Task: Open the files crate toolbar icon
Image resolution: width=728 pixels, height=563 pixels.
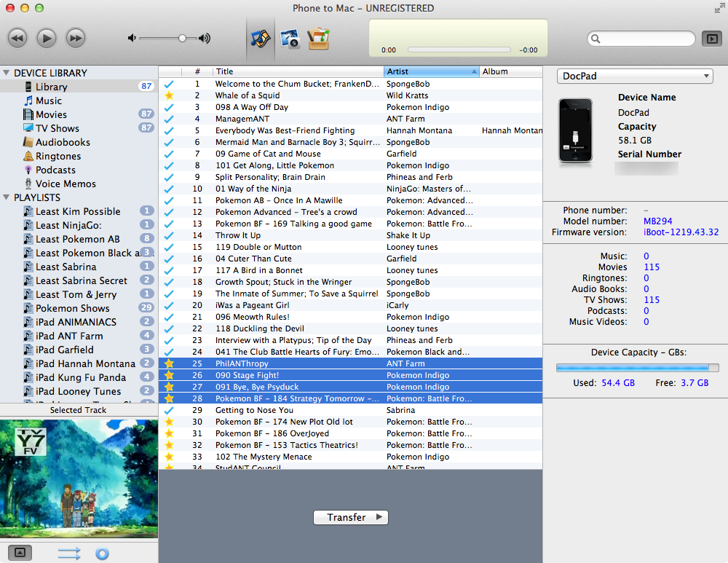Action: point(319,39)
